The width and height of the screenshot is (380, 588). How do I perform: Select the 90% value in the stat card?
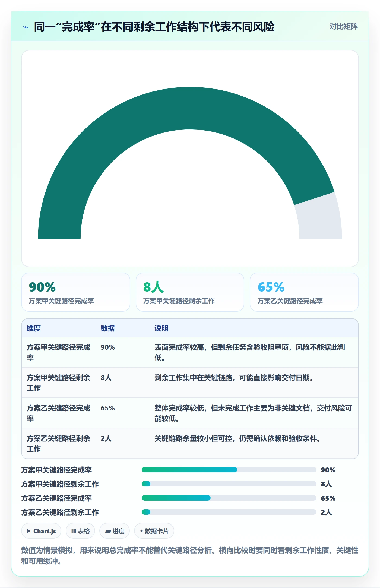42,287
